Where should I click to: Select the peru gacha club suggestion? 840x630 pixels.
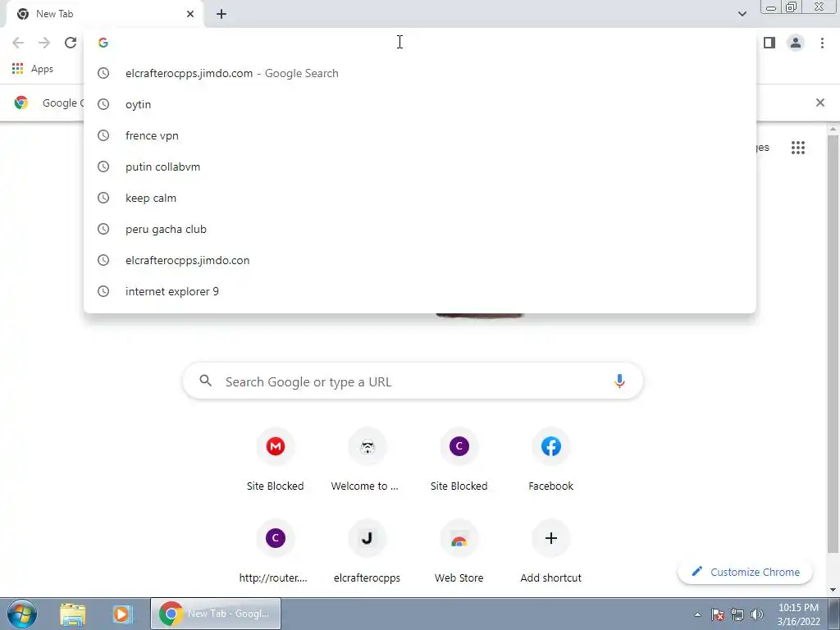click(x=419, y=229)
